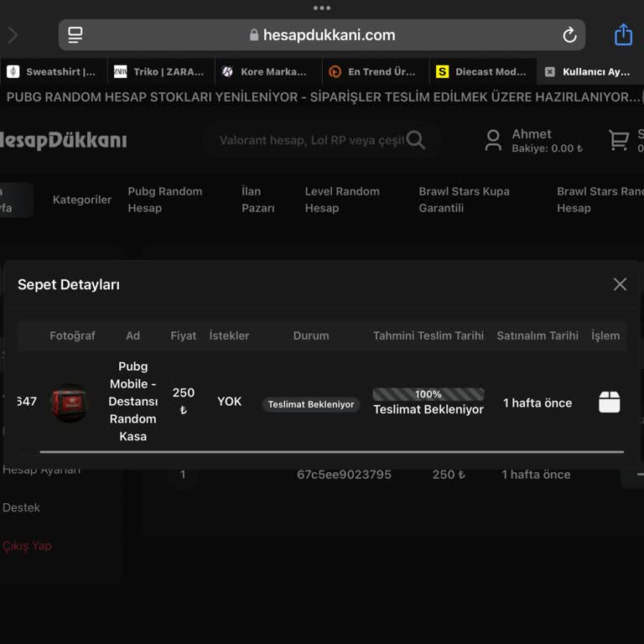This screenshot has width=644, height=644.
Task: Click the PUBG RANDOM HESAP announcement banner
Action: [322, 97]
